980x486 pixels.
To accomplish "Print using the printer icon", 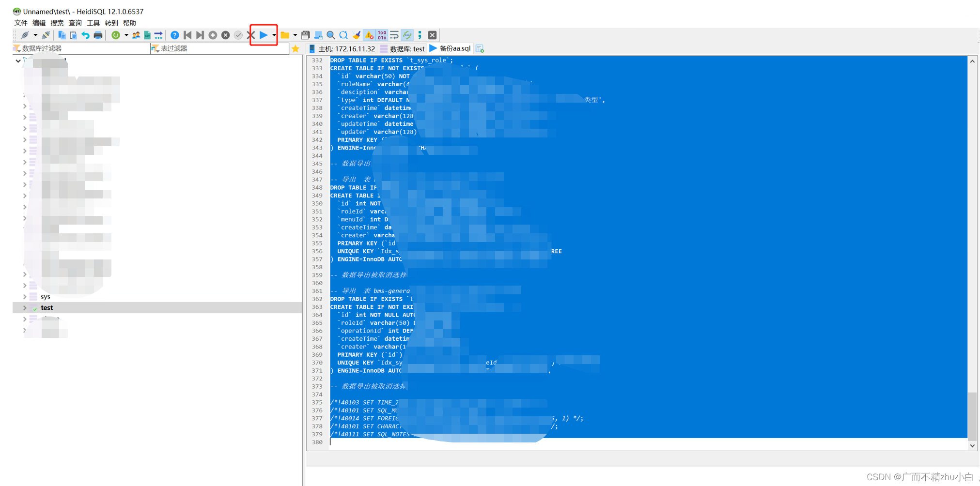I will click(x=98, y=35).
